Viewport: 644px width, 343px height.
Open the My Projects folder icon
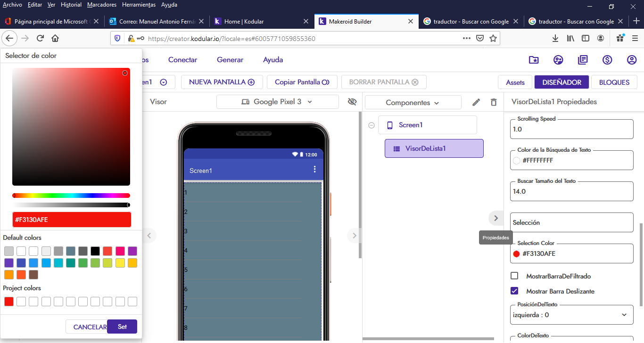(534, 60)
